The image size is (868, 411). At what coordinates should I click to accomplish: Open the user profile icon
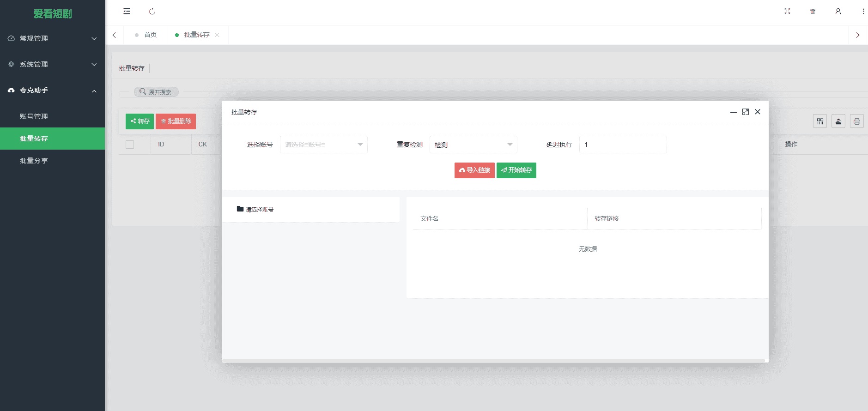(x=838, y=12)
